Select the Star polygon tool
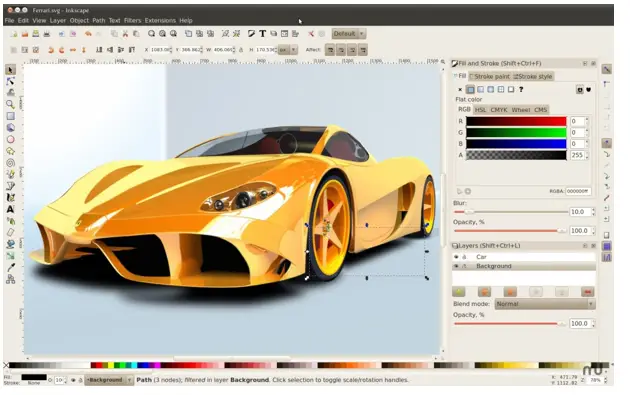 (x=10, y=151)
